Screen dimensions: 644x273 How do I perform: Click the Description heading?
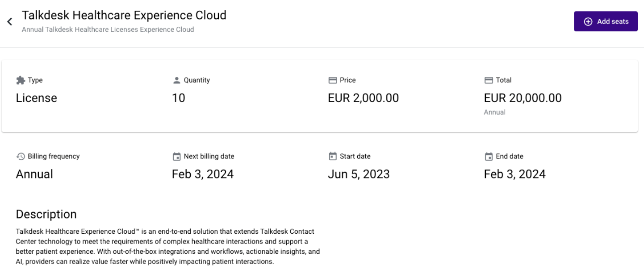[46, 214]
